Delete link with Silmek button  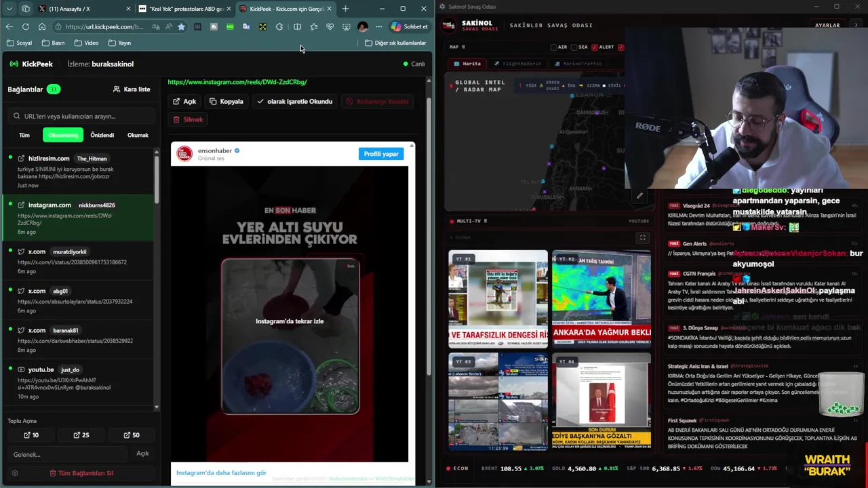(x=188, y=119)
